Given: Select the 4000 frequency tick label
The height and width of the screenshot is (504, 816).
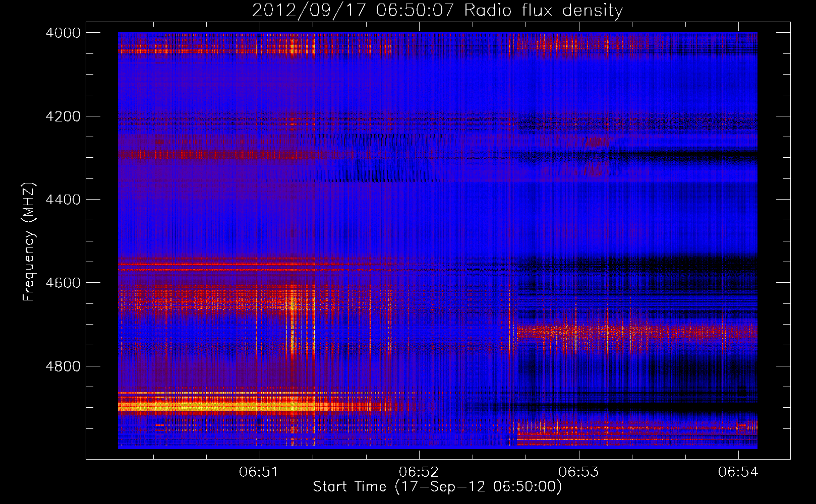Looking at the screenshot, I should pos(63,33).
